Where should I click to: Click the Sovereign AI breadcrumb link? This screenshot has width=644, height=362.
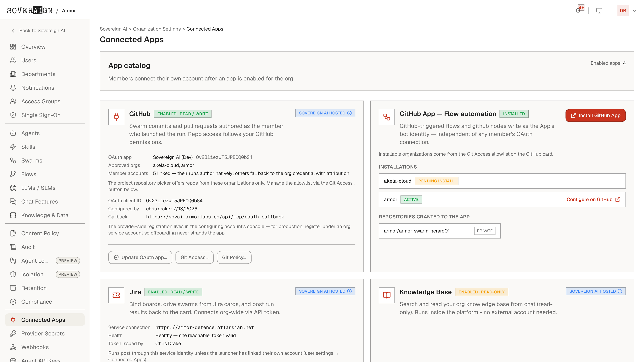113,29
